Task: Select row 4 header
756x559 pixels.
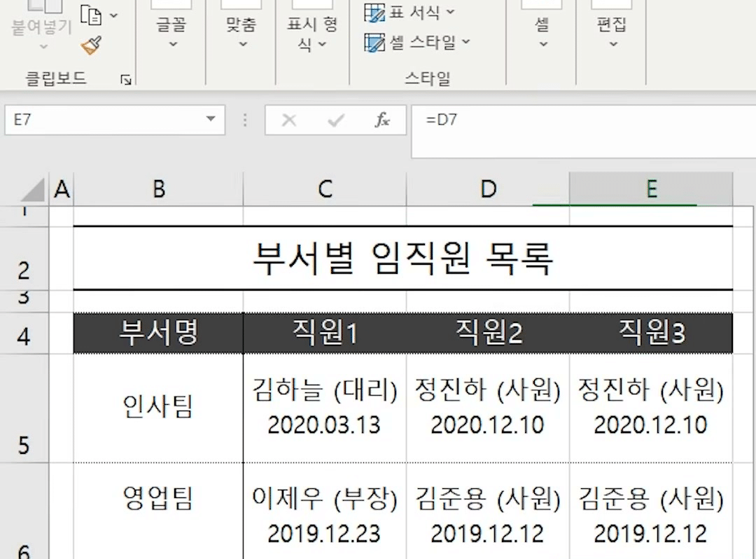Action: click(24, 333)
